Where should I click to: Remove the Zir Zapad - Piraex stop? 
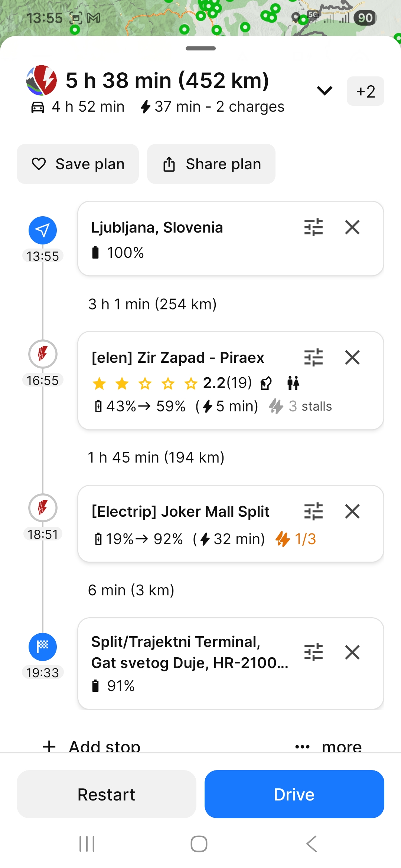[x=352, y=358]
